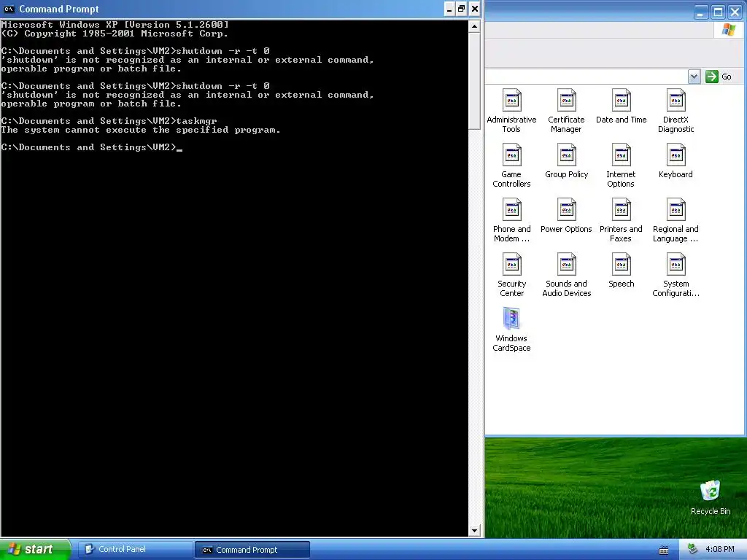
Task: Open Power Options icon
Action: (566, 216)
